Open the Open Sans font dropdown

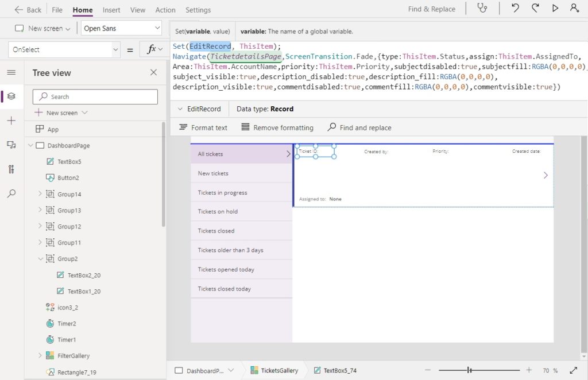(121, 28)
